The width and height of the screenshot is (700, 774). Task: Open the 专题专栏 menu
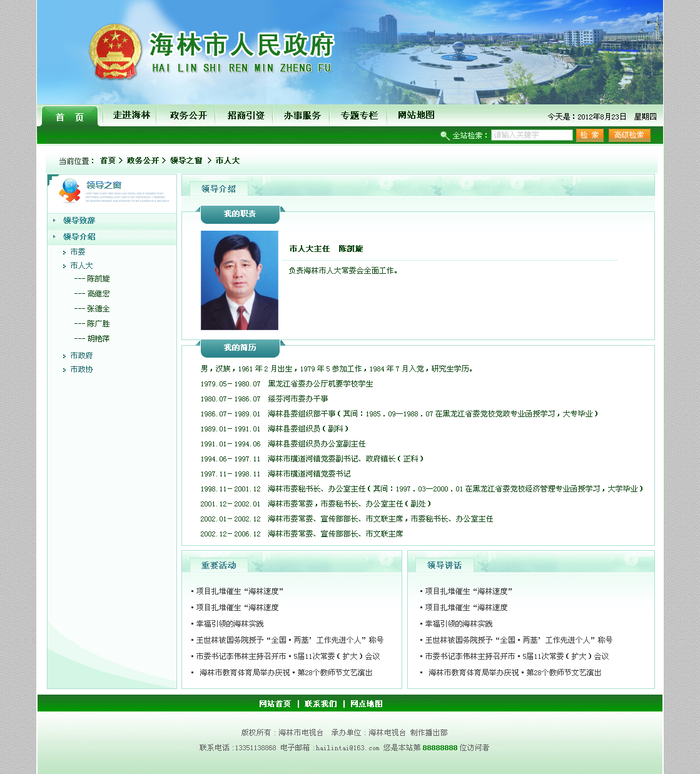[359, 116]
